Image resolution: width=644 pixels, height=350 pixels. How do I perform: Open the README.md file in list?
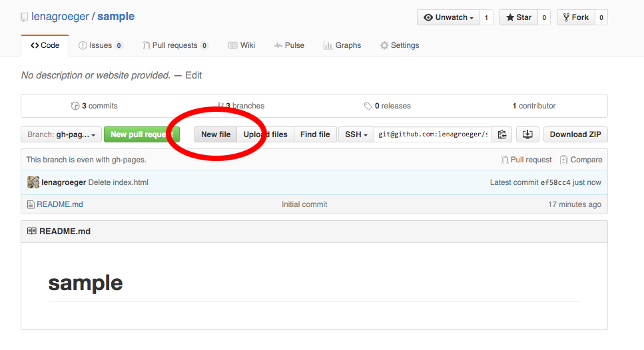[x=59, y=204]
